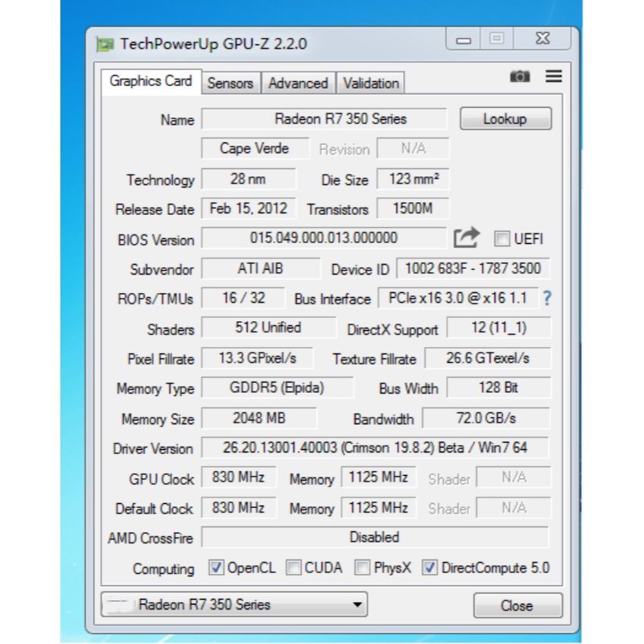Image resolution: width=644 pixels, height=644 pixels.
Task: Toggle the PhysX checkbox
Action: (362, 568)
